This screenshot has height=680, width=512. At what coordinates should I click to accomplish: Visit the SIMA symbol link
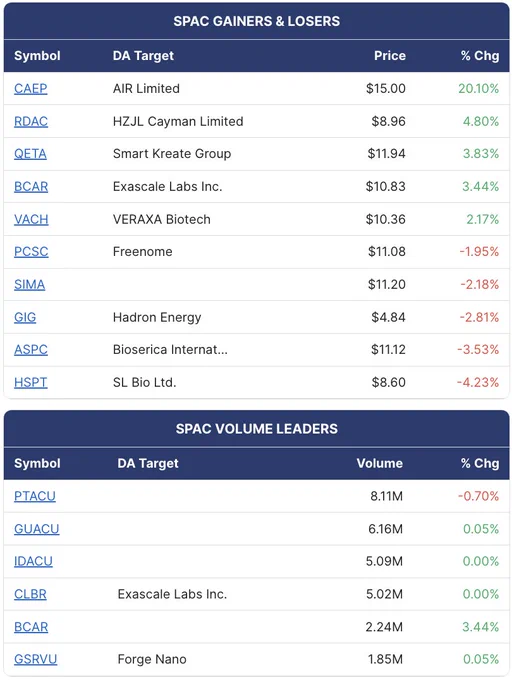(x=29, y=284)
